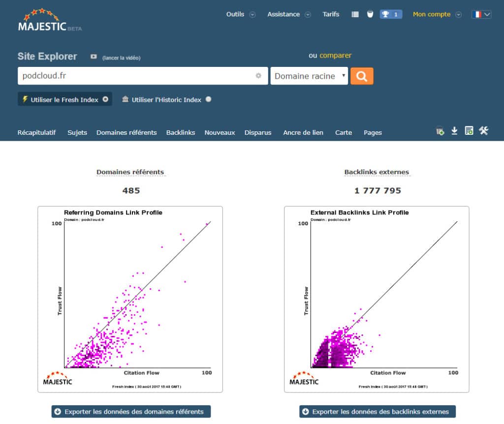Select the Fresh Index radio button

105,99
